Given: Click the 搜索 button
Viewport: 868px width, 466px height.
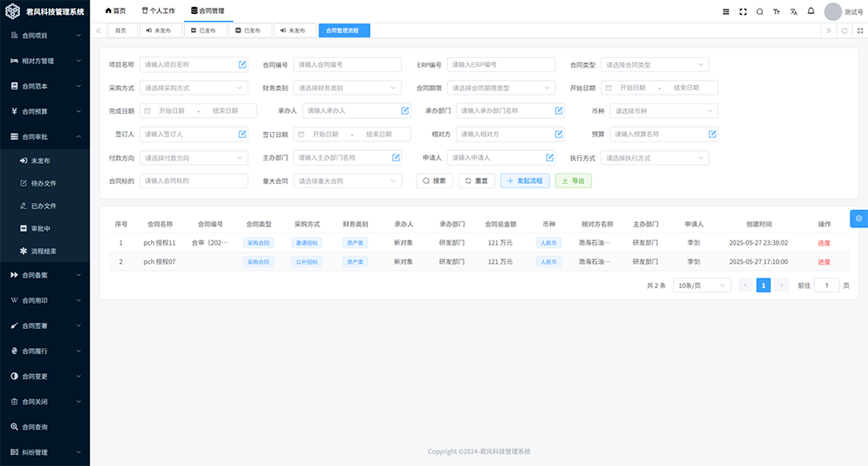Looking at the screenshot, I should [435, 181].
